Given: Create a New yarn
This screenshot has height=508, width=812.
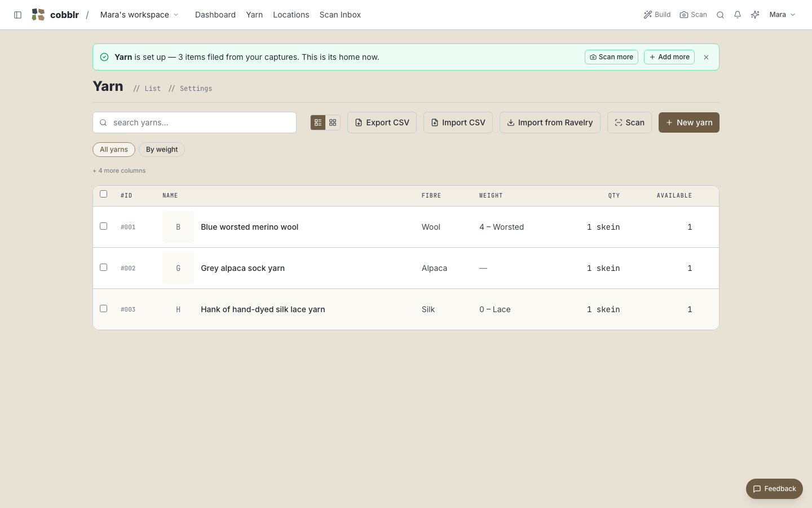Looking at the screenshot, I should [x=689, y=122].
